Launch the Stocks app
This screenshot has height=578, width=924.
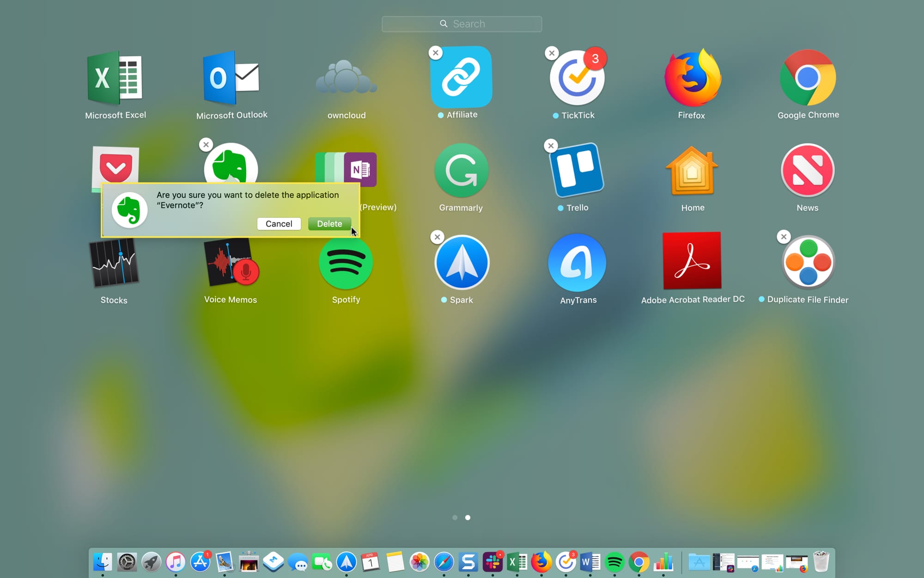(x=114, y=263)
